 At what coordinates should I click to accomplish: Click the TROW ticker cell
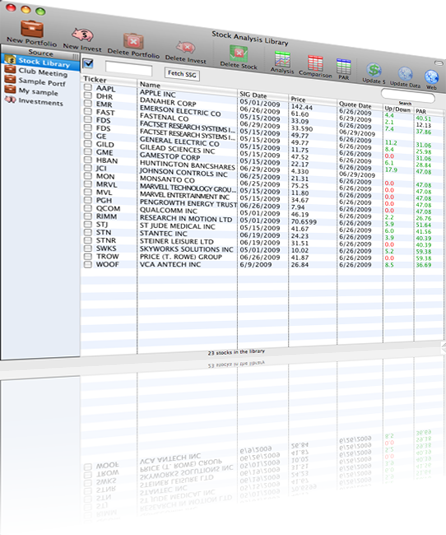(107, 256)
